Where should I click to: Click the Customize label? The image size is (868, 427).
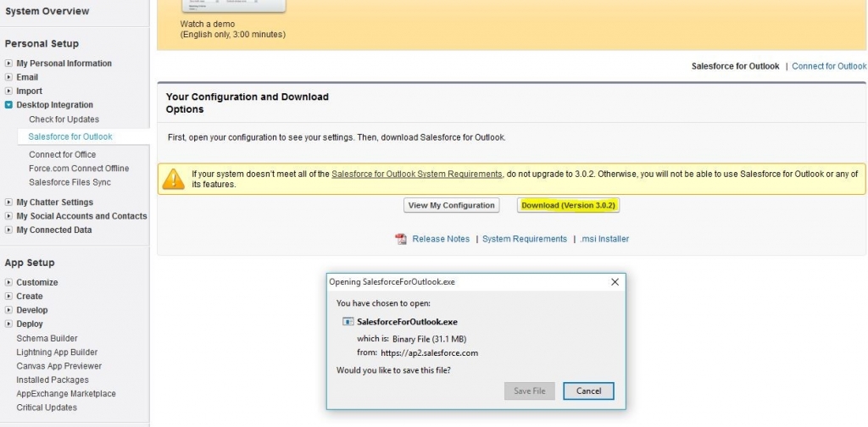coord(37,282)
